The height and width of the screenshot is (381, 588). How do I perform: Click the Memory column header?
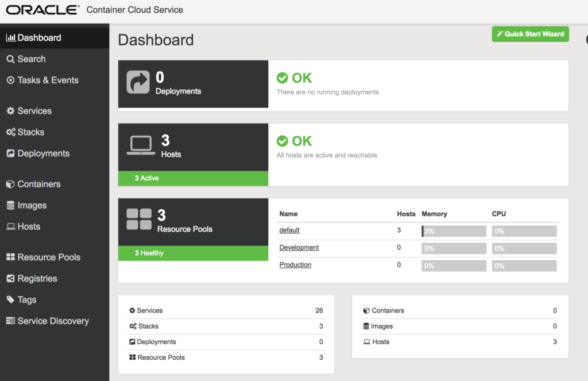pyautogui.click(x=434, y=214)
